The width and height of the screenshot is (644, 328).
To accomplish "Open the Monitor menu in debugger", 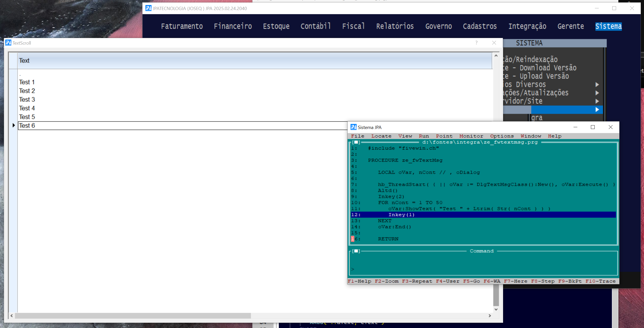I will point(471,136).
